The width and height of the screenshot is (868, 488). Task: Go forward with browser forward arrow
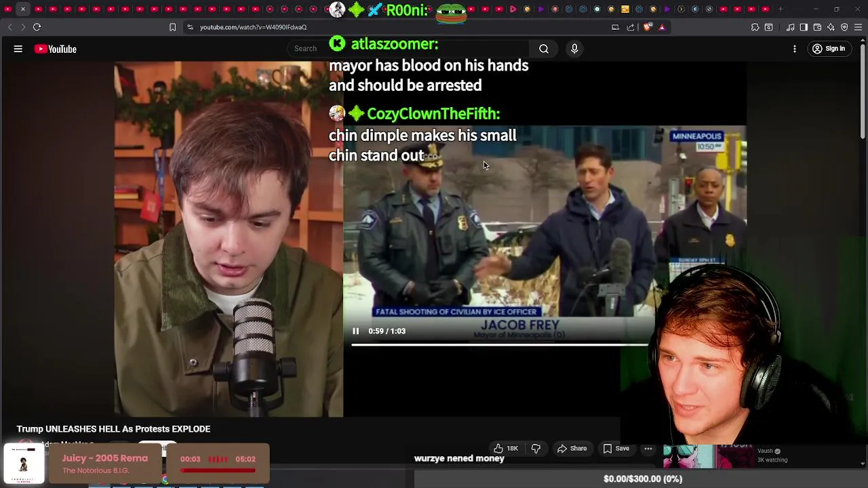(22, 27)
